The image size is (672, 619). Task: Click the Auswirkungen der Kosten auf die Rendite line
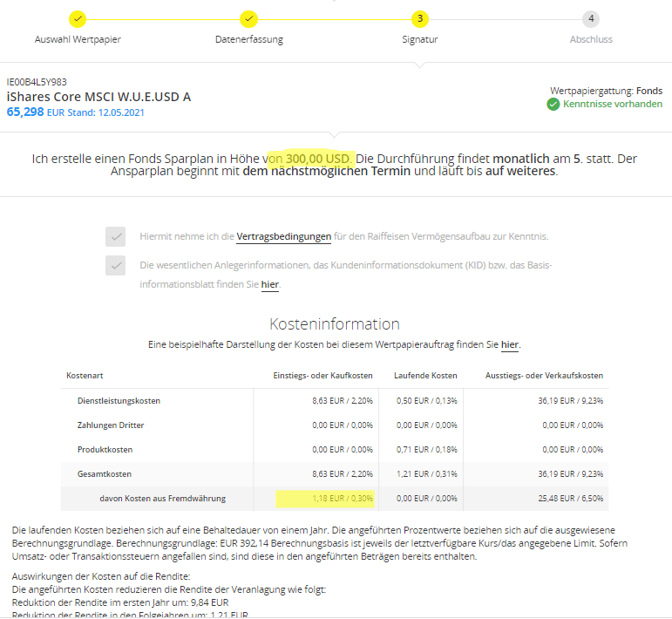[101, 576]
